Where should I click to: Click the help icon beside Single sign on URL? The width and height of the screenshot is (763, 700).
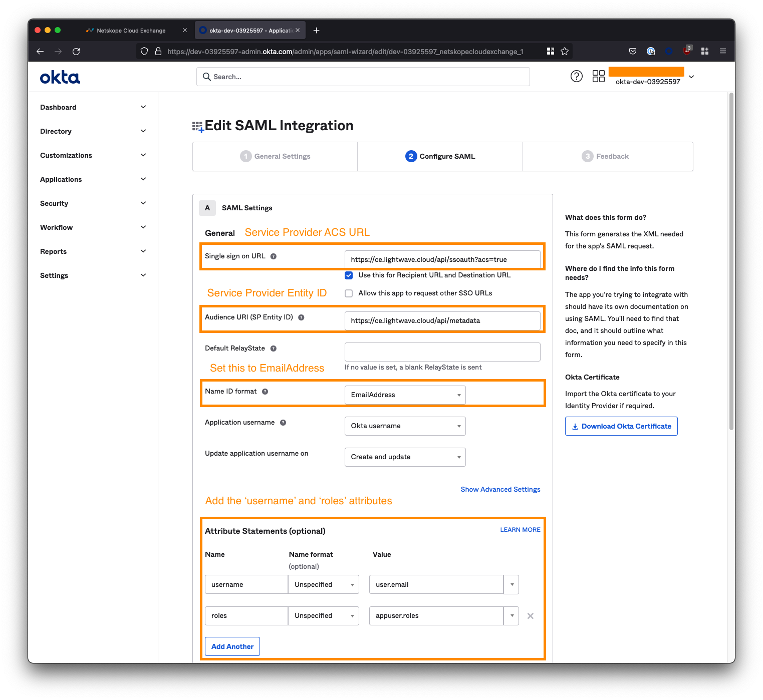[274, 256]
